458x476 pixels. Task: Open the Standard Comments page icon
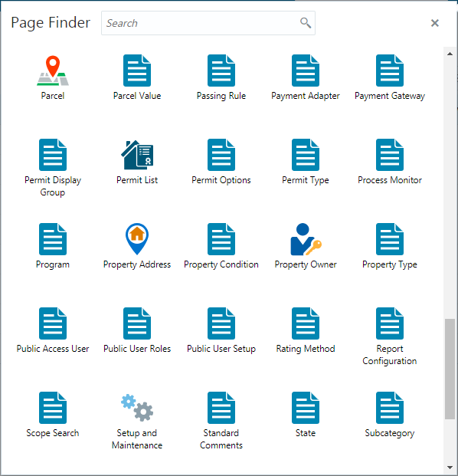221,408
